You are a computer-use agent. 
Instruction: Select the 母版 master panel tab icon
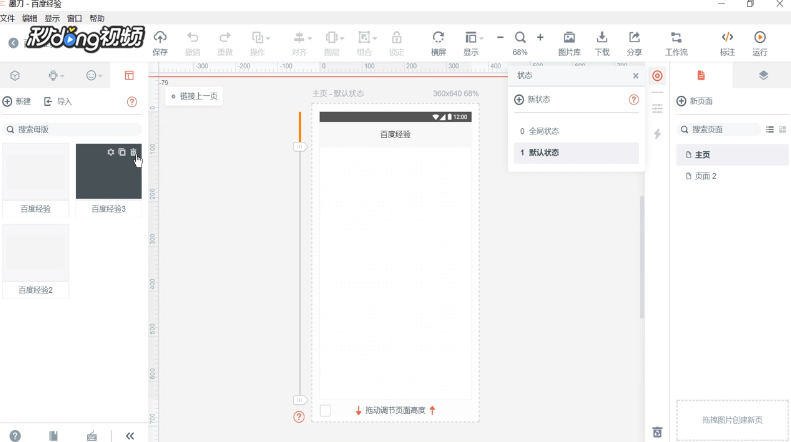(x=129, y=76)
